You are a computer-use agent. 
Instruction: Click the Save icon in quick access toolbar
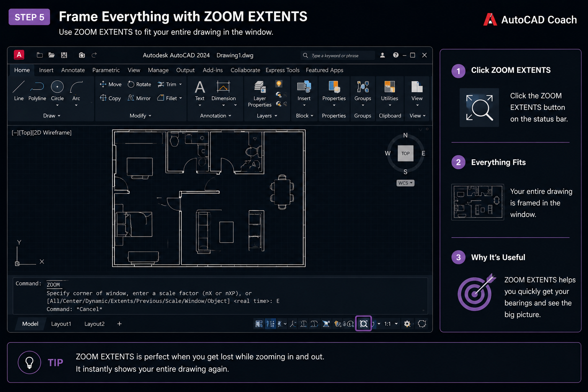64,55
